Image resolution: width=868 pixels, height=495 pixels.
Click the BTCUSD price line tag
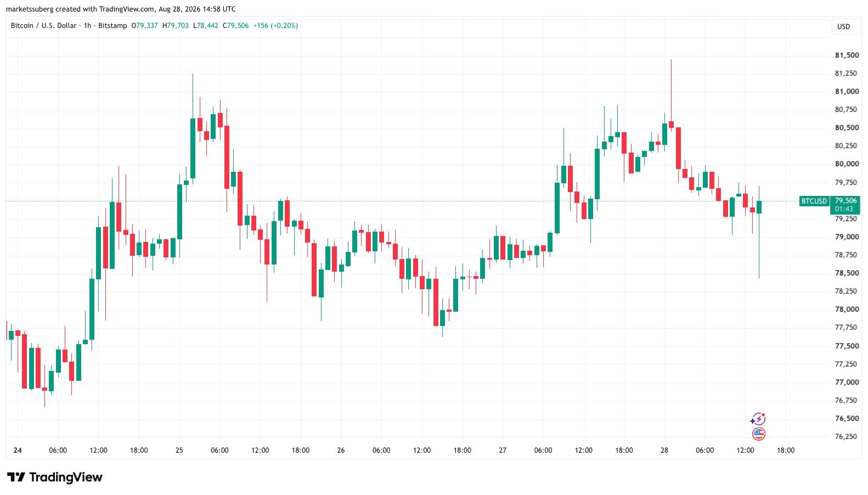tap(814, 201)
